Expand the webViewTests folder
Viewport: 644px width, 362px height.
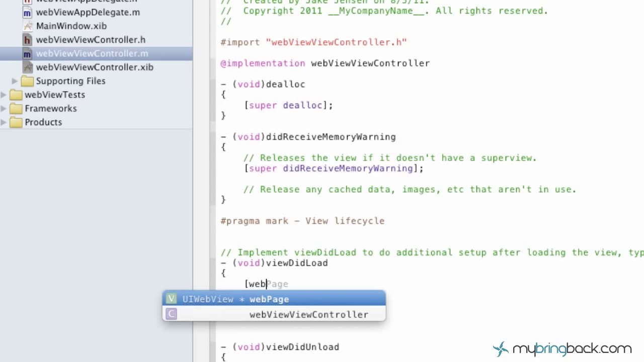tap(4, 95)
